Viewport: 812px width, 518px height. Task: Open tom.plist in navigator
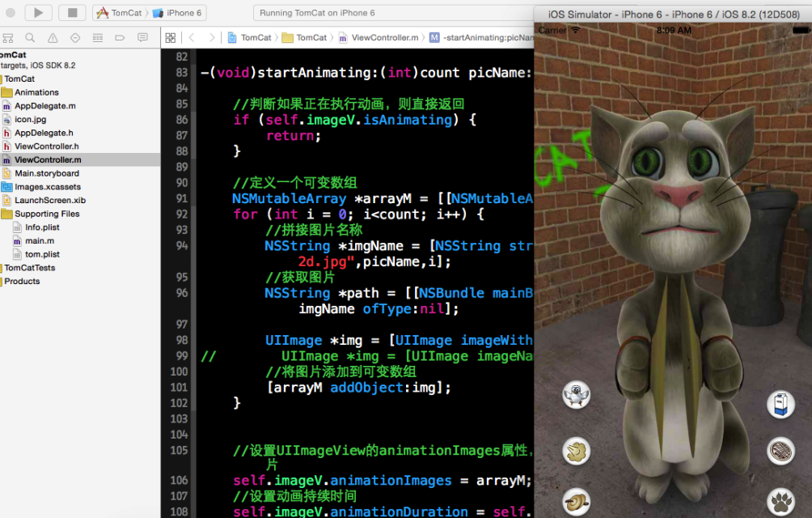pos(36,254)
